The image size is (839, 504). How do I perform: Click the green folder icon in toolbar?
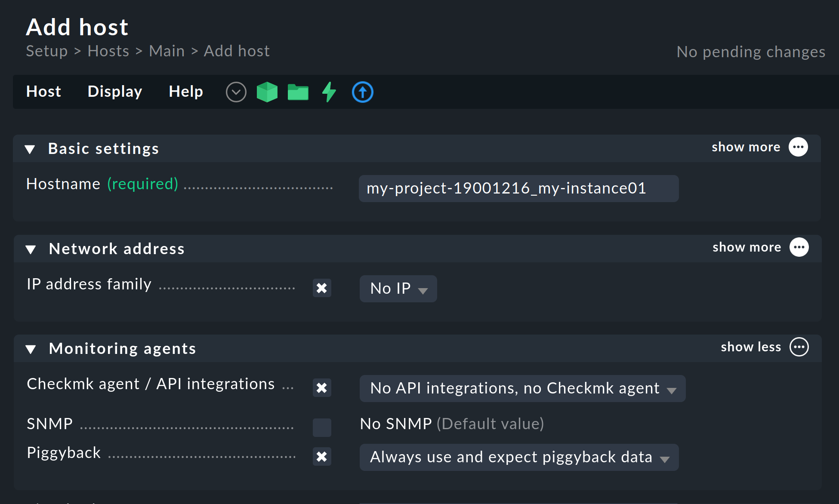click(298, 92)
